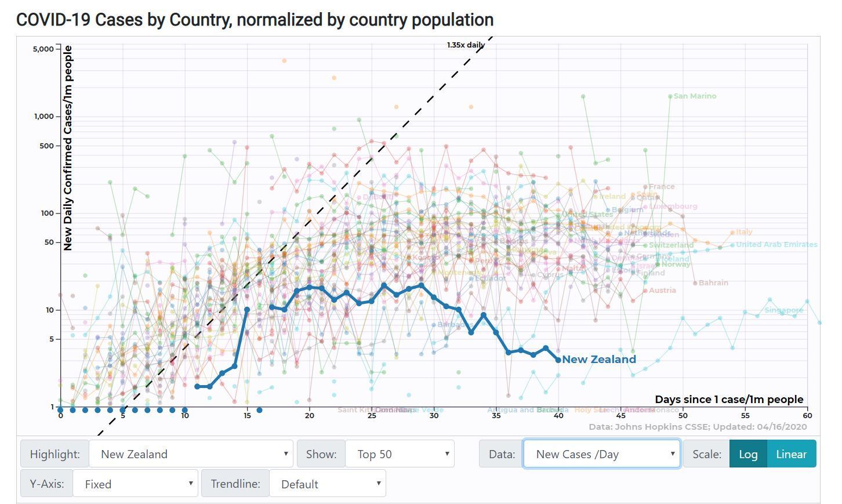The image size is (842, 504).
Task: Click the Italy country label
Action: pyautogui.click(x=744, y=232)
